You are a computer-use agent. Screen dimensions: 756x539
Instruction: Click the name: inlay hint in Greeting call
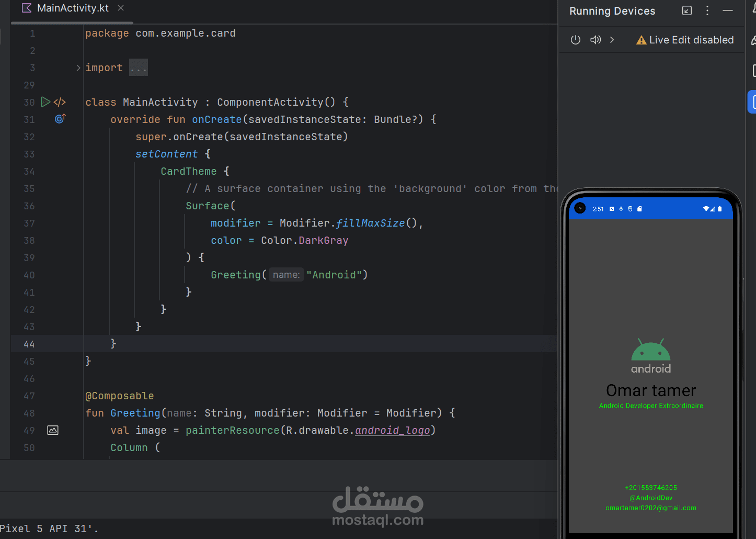point(286,275)
